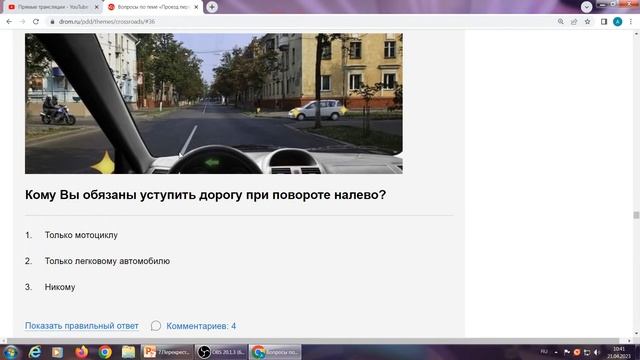640x360 pixels.
Task: Click the scrollbar up arrow
Action: point(636,34)
